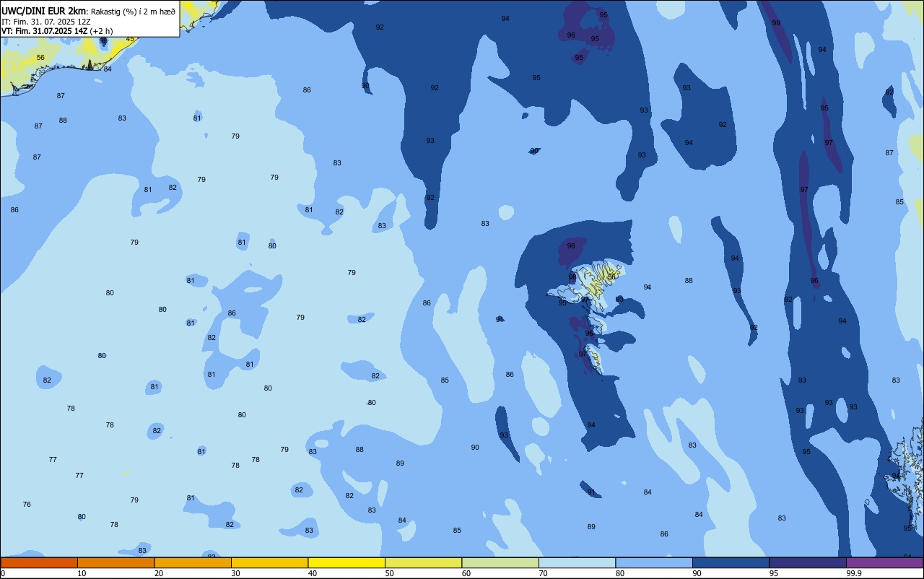Click the 0–10 dark orange legend swatch
The height and width of the screenshot is (579, 924).
(x=39, y=562)
